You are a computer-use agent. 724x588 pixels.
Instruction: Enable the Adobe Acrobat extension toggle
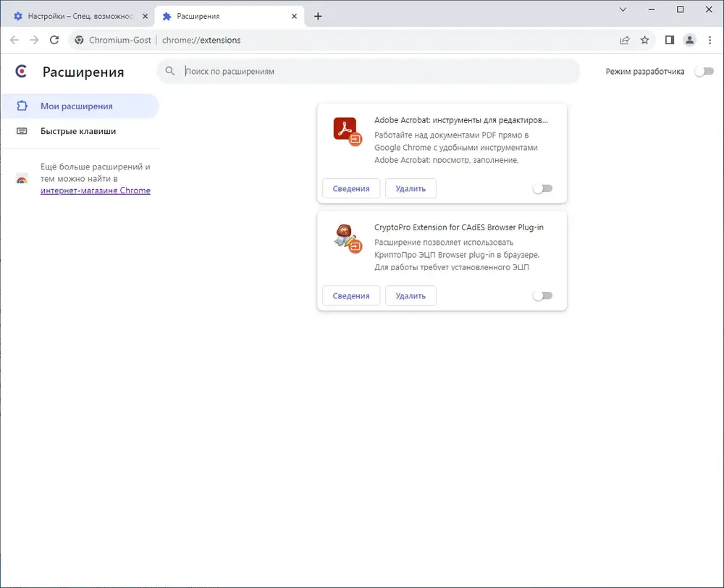click(542, 188)
